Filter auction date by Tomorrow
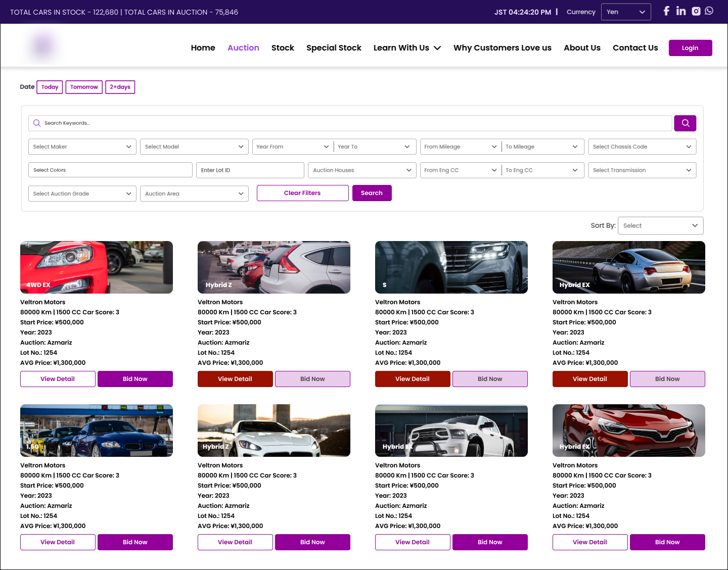Viewport: 728px width, 570px height. pyautogui.click(x=84, y=87)
